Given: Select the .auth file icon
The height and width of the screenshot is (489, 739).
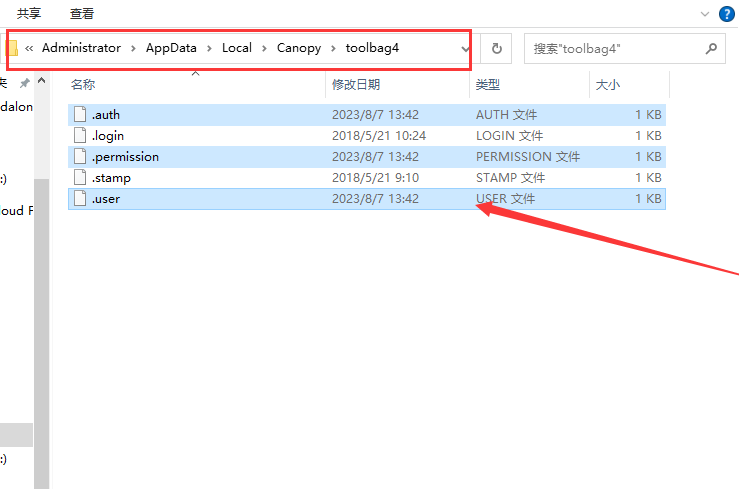Looking at the screenshot, I should [x=80, y=114].
